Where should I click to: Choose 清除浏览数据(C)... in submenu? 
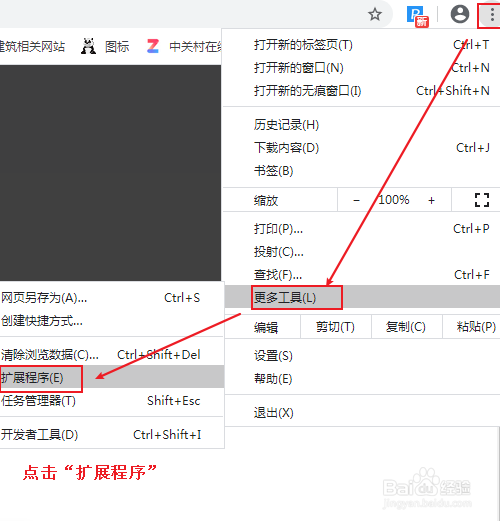pos(112,355)
